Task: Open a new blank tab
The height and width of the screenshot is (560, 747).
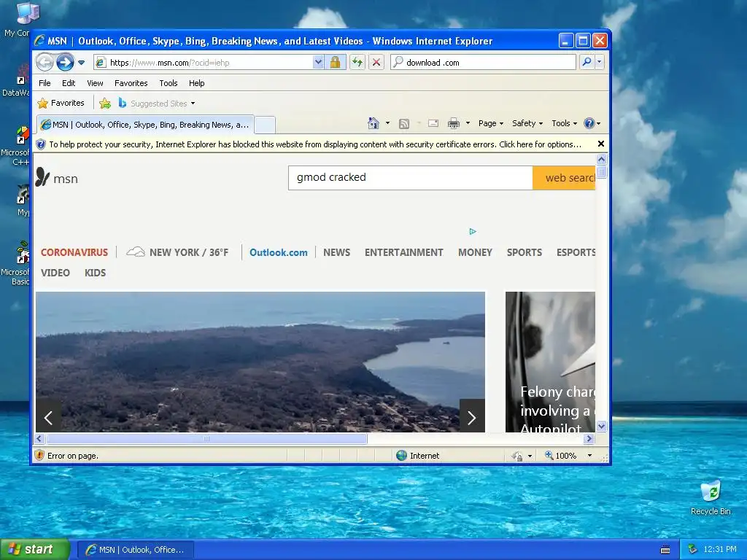Action: (265, 125)
